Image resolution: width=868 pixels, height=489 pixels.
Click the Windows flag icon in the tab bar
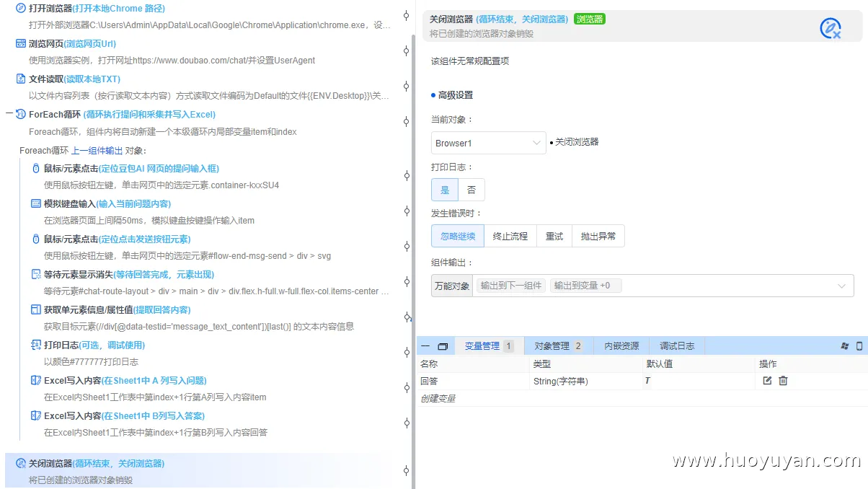(x=845, y=346)
